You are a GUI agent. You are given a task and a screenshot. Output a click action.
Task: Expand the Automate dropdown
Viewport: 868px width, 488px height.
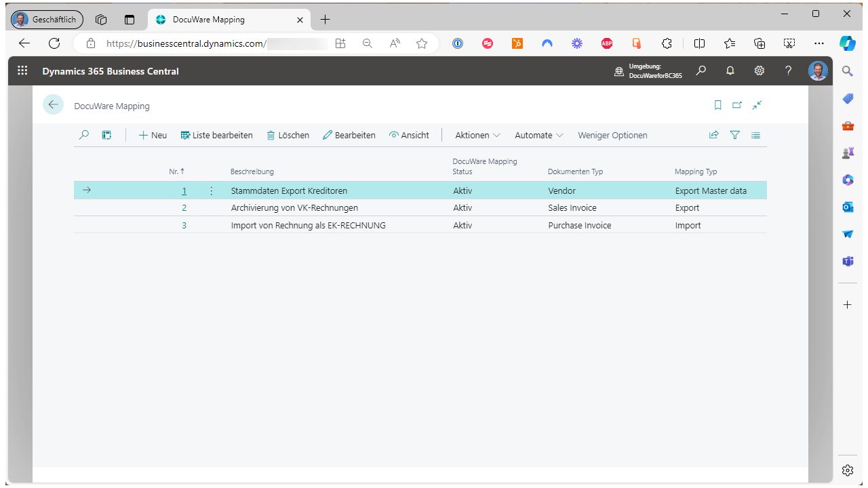[538, 135]
